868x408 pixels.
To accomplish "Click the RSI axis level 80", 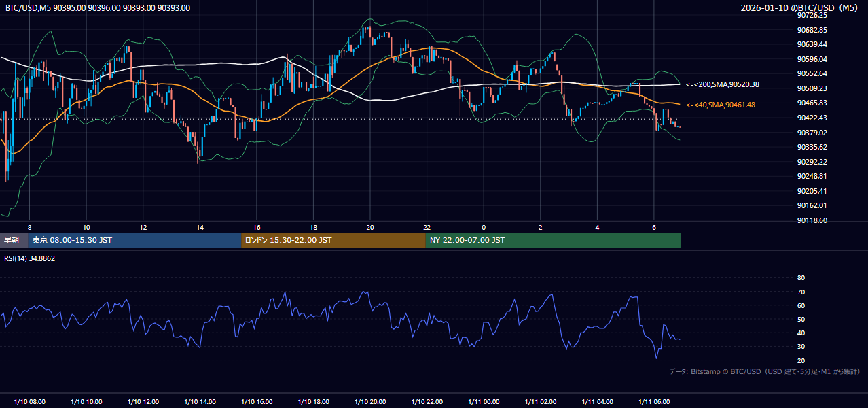I will tap(801, 278).
